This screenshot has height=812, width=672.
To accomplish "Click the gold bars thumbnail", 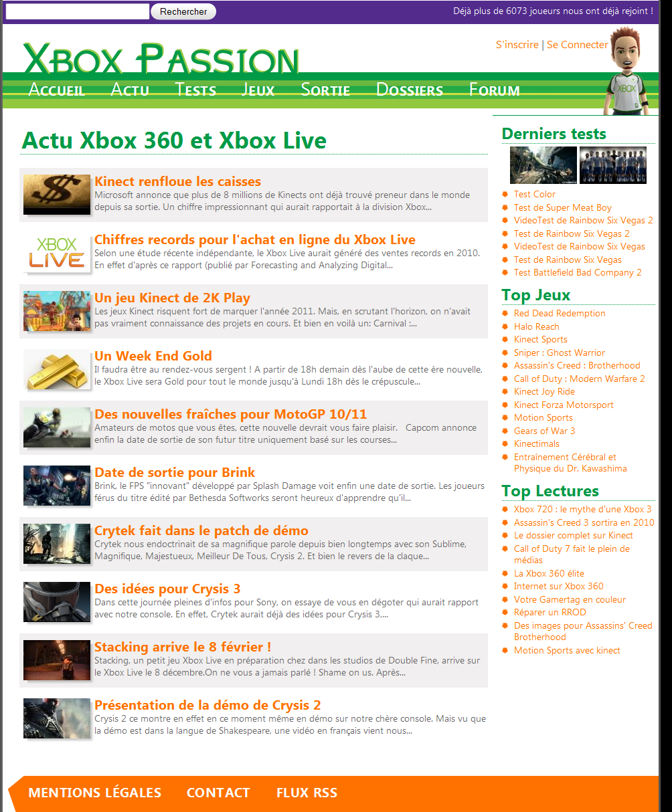I will pos(57,369).
